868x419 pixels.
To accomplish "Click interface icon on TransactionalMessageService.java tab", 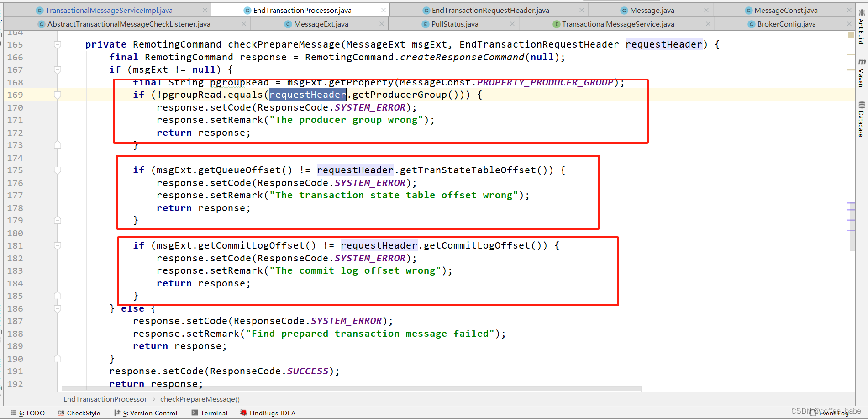I will pyautogui.click(x=556, y=24).
